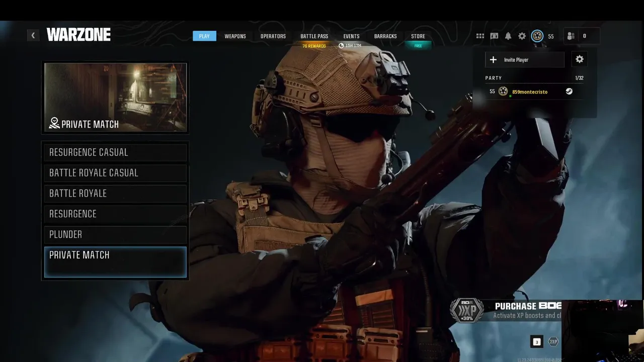Open the EVENTS tab
Viewport: 644px width, 362px height.
pos(351,36)
